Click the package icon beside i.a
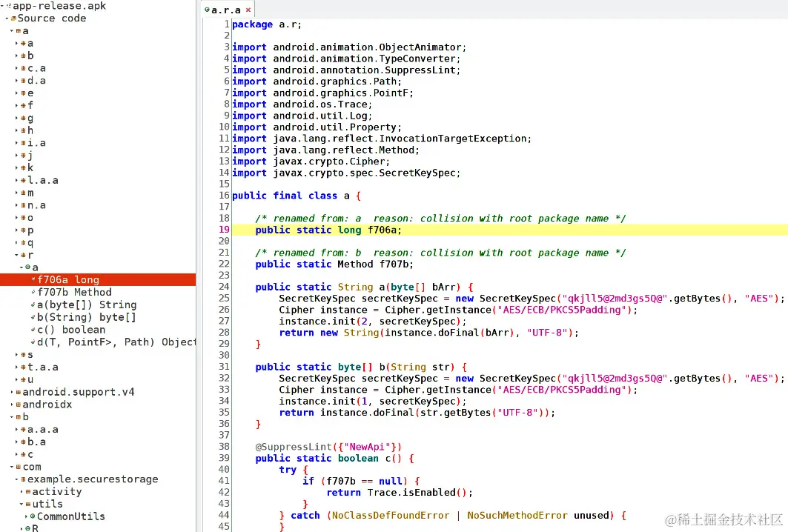788x532 pixels. tap(23, 143)
